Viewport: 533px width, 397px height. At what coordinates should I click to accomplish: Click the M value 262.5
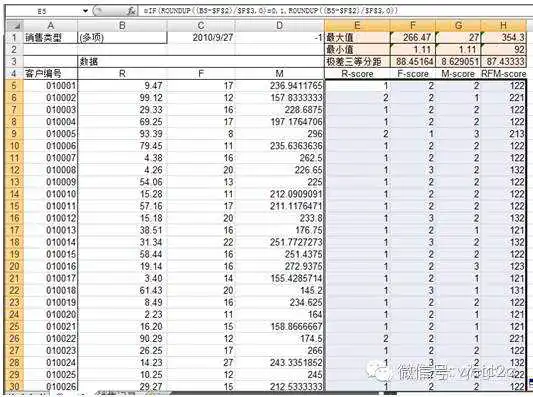click(279, 158)
